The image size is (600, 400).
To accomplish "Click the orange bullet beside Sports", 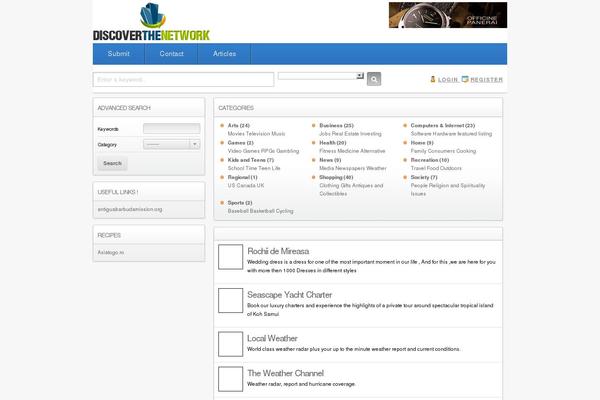I will tap(222, 202).
